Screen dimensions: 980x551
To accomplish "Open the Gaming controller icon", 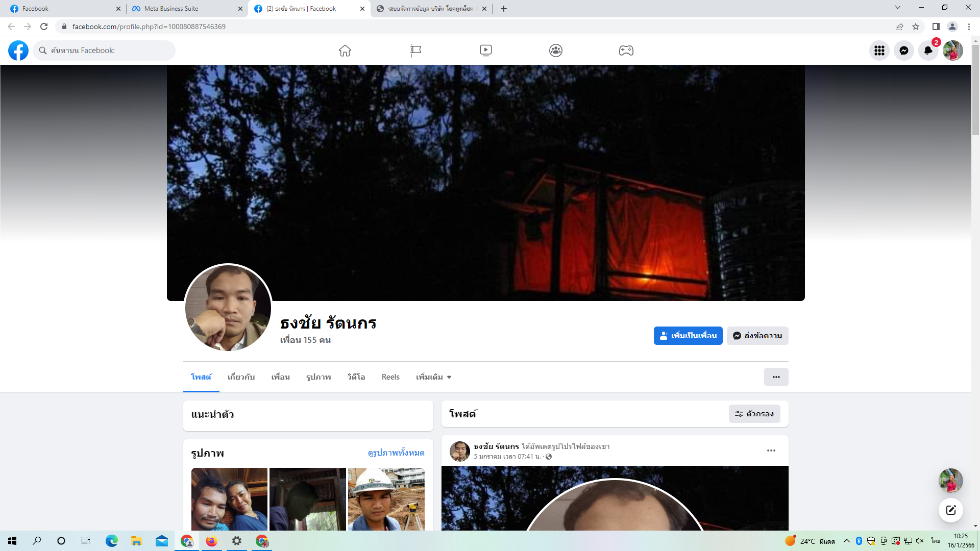I will point(626,51).
